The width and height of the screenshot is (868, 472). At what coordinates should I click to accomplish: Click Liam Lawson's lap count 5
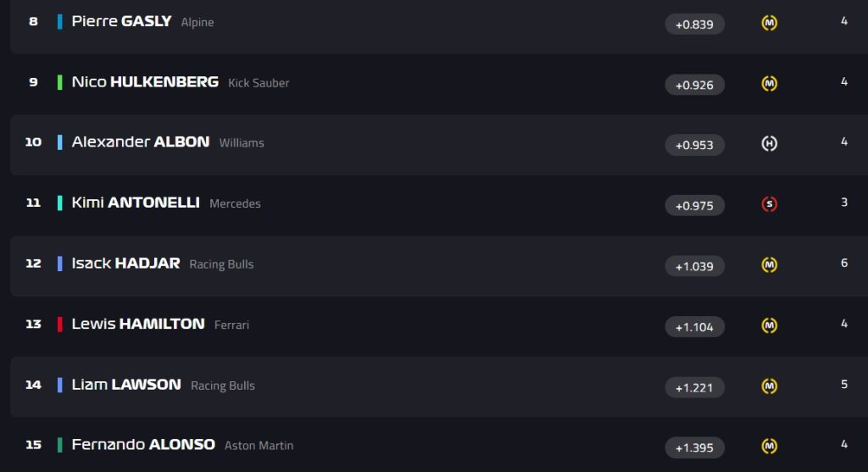[843, 384]
